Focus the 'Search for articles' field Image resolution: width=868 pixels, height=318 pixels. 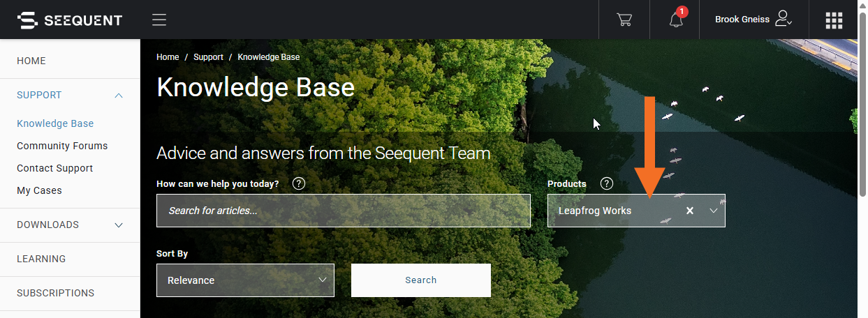[x=344, y=211]
